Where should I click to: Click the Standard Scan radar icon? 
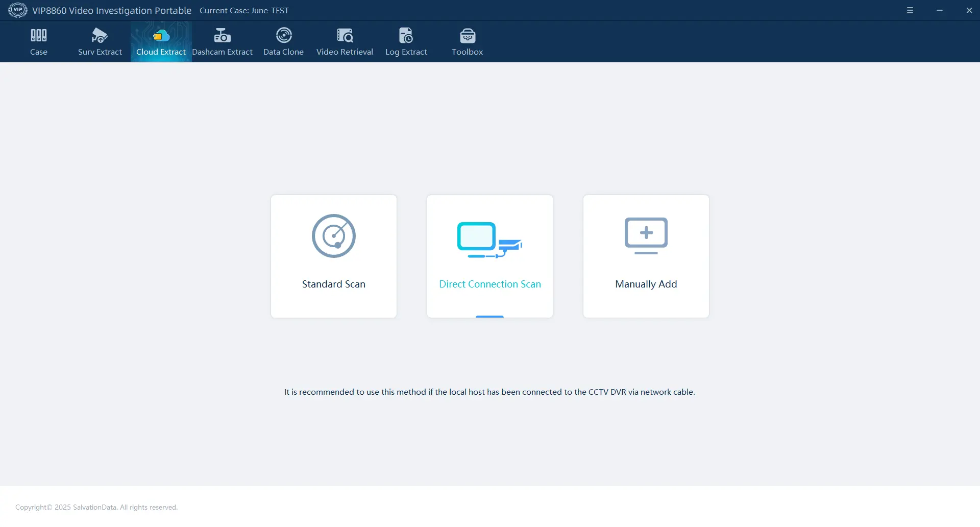[x=334, y=236]
